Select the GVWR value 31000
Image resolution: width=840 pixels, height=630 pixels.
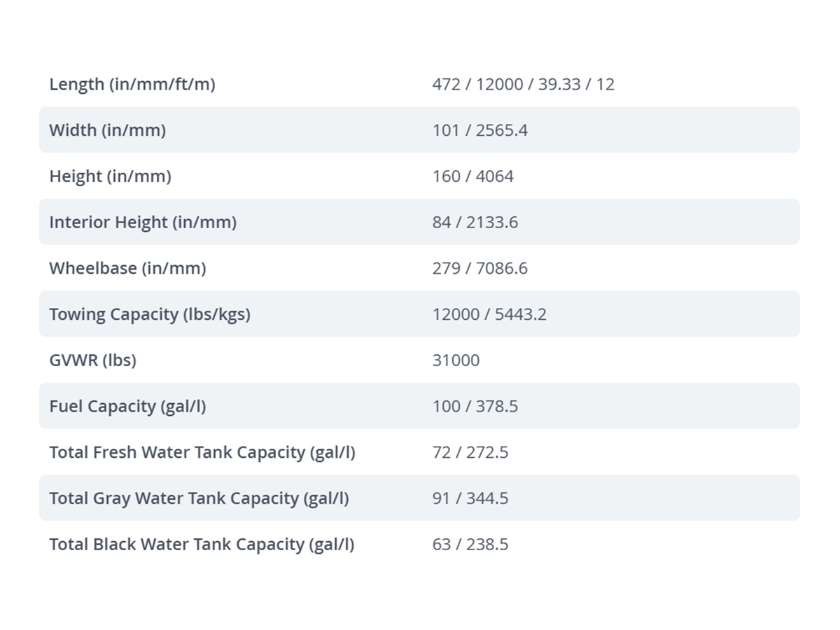[x=456, y=360]
